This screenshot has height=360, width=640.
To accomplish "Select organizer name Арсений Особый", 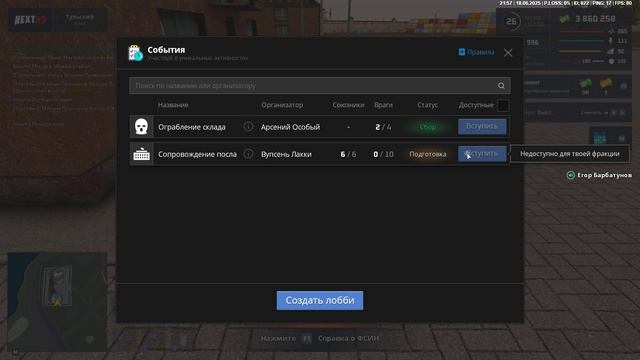I will pos(290,127).
